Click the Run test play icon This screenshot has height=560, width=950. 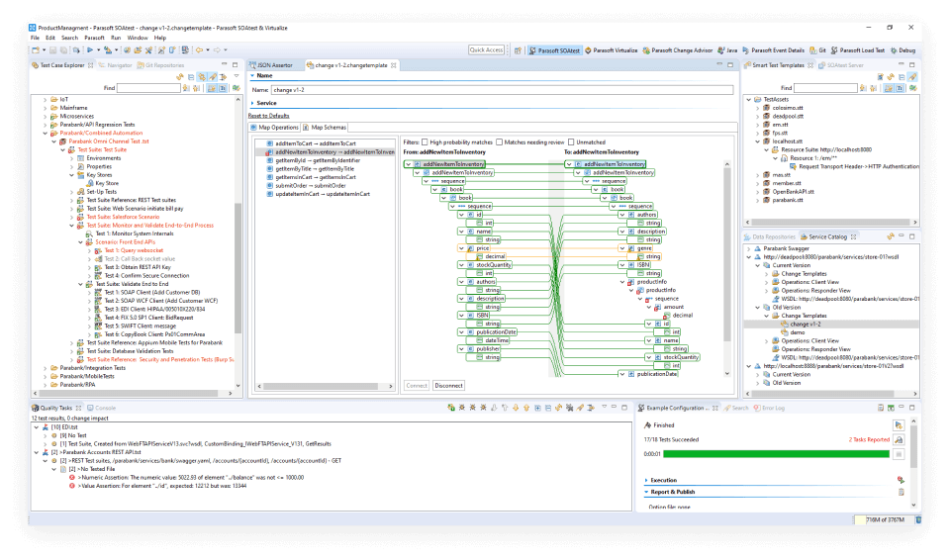point(90,50)
